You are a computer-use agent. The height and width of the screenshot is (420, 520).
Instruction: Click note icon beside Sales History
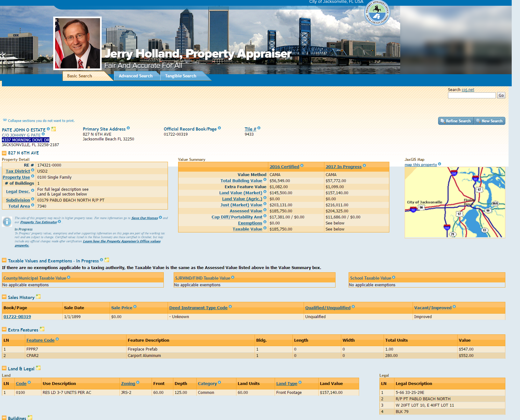pos(38,297)
